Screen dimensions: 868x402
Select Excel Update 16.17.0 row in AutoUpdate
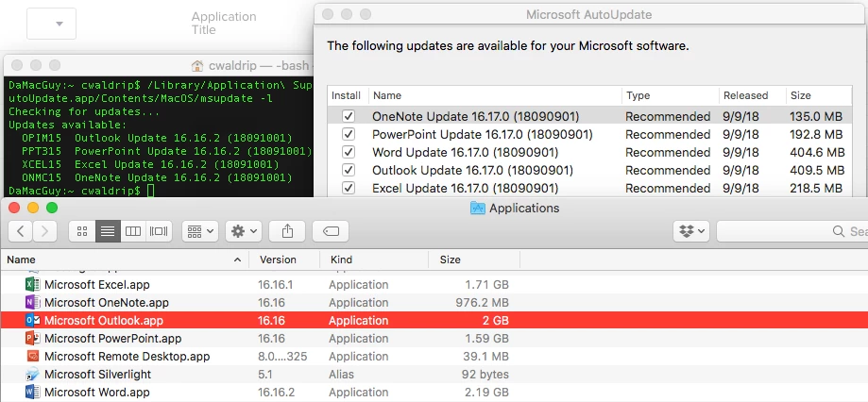pos(589,188)
